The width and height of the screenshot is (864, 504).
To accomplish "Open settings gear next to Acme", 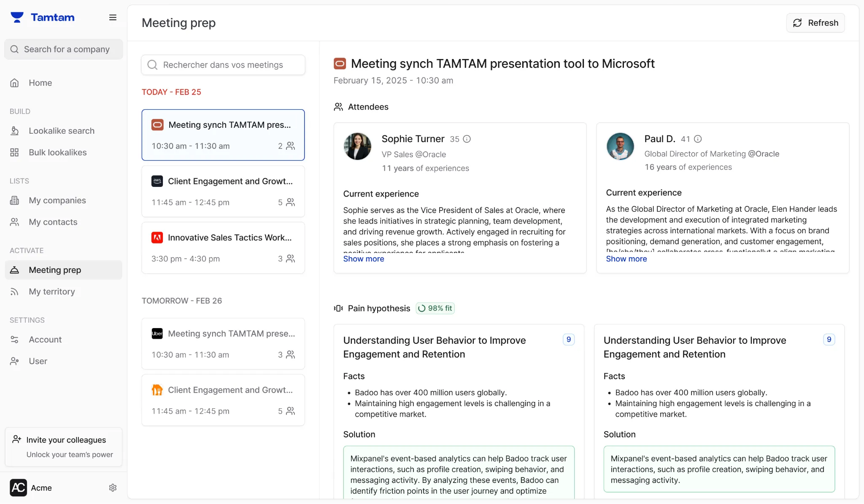I will click(113, 488).
